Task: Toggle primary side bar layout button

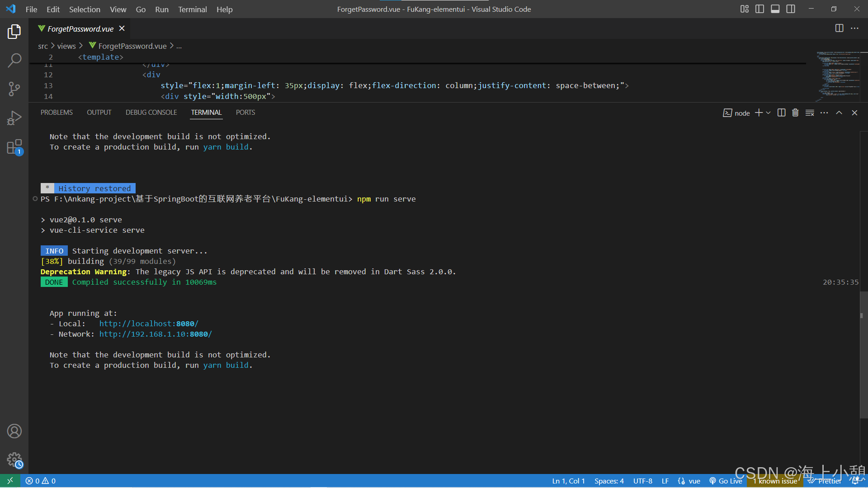Action: pos(759,9)
